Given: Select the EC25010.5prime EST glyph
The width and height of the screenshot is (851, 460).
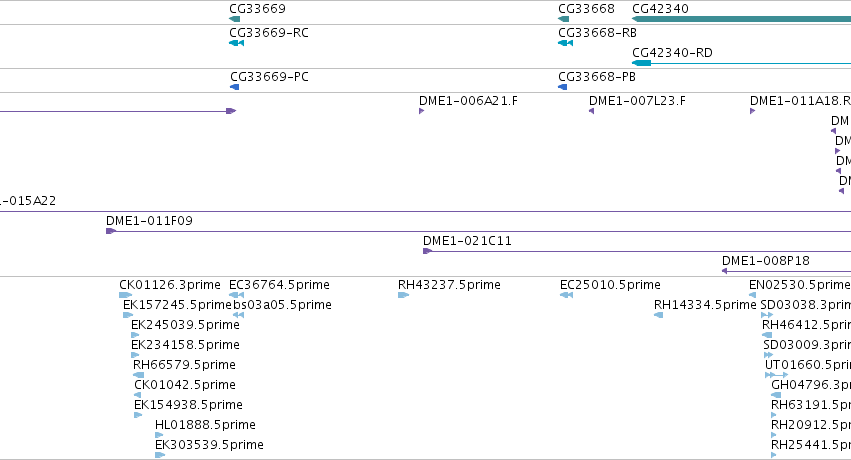Looking at the screenshot, I should [567, 295].
